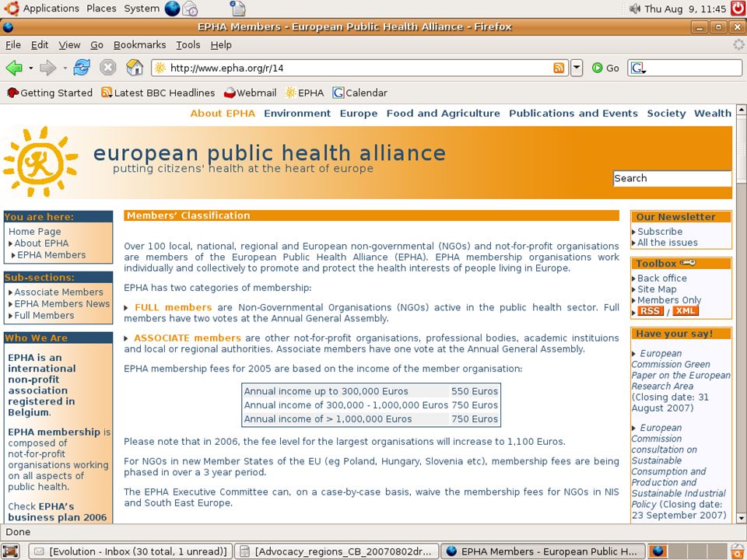Reload the page with the Refresh icon
Viewport: 747px width, 560px height.
[82, 68]
